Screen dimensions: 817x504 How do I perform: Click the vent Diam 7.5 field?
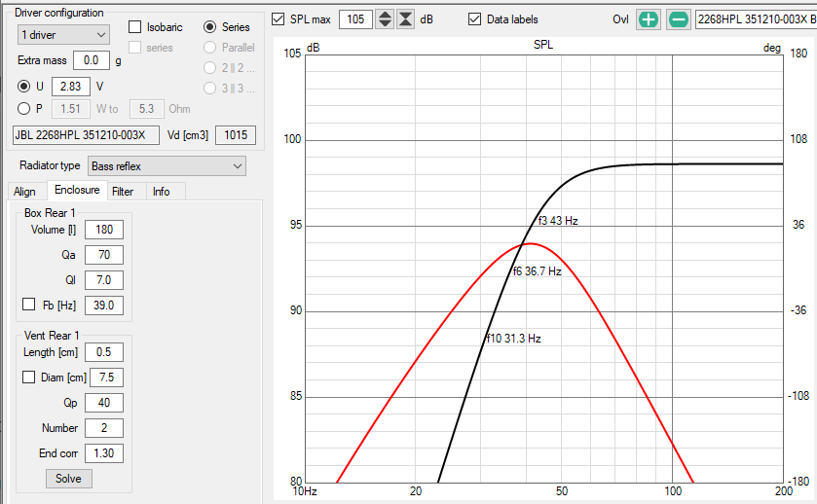pyautogui.click(x=107, y=378)
